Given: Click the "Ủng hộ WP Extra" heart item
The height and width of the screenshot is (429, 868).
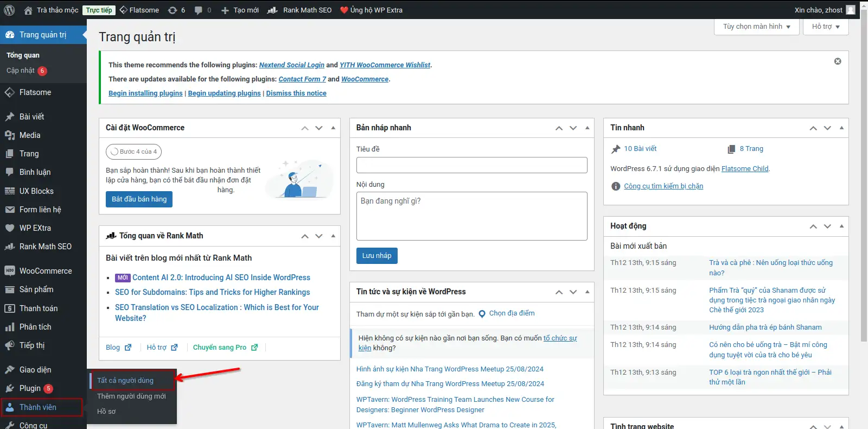Looking at the screenshot, I should coord(371,10).
